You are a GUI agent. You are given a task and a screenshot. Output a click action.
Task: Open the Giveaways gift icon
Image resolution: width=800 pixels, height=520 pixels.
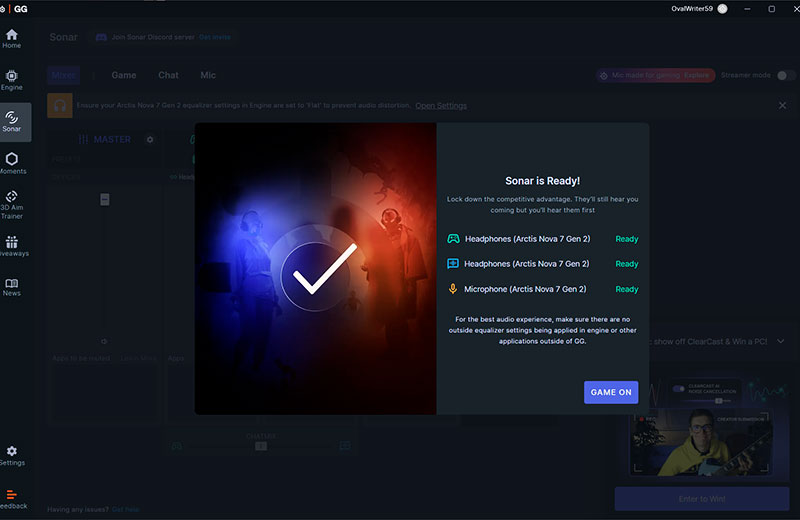(12, 246)
